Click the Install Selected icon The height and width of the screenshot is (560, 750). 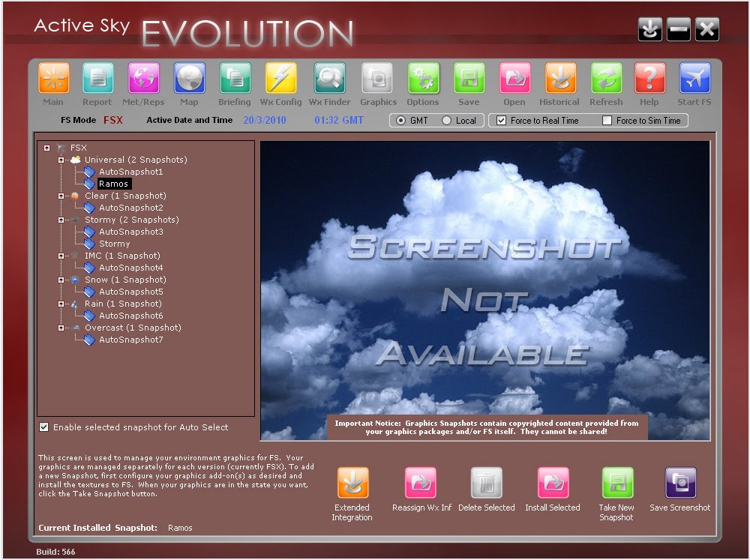coord(553,483)
